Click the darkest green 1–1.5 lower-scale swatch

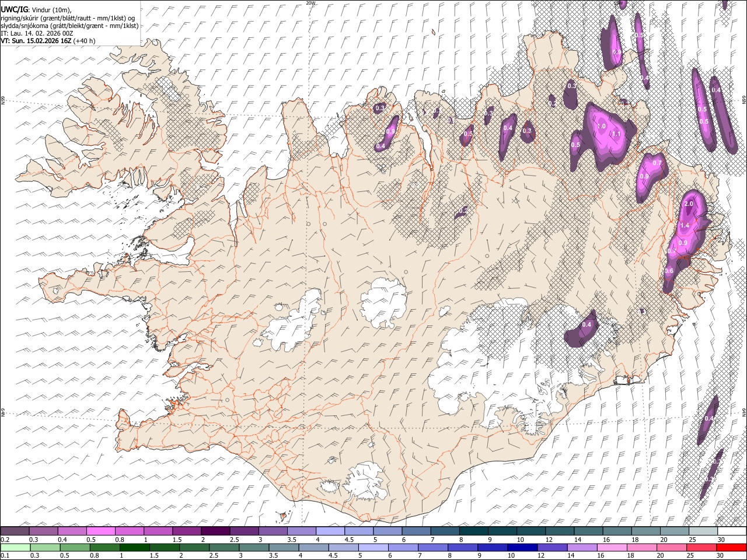[135, 547]
